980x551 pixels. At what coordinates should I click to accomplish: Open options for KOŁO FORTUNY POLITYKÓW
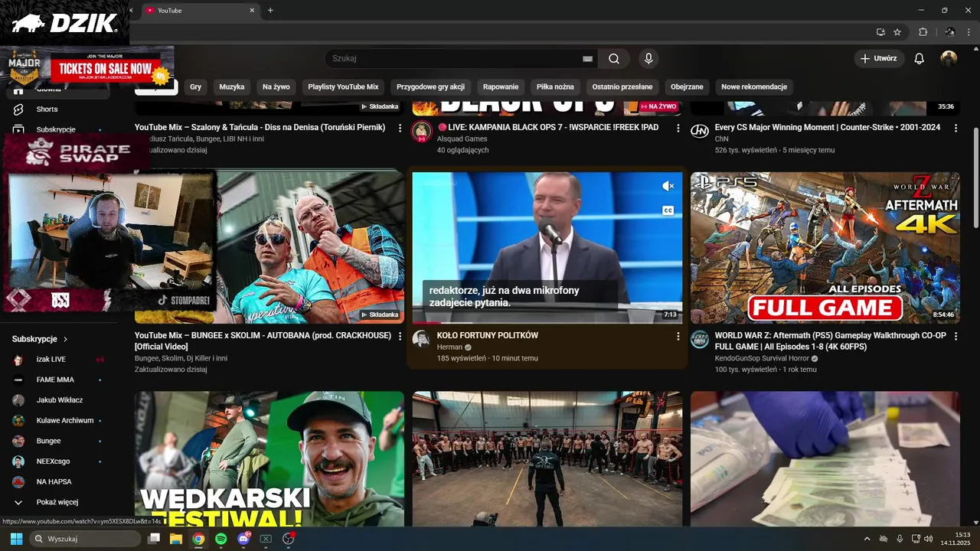[x=678, y=336]
